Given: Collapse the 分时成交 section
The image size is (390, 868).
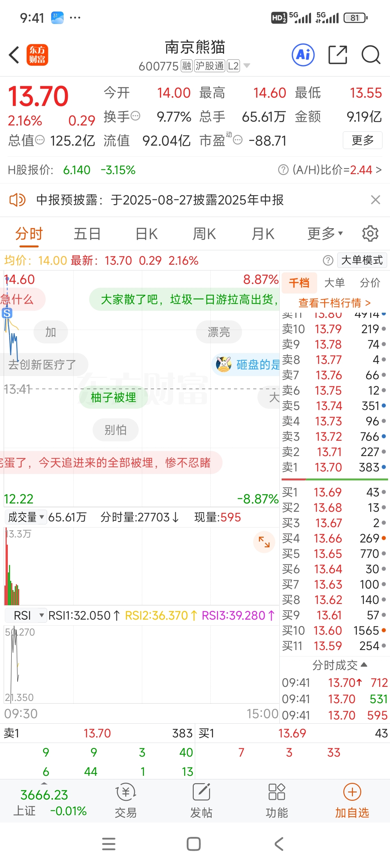Looking at the screenshot, I should (x=340, y=665).
